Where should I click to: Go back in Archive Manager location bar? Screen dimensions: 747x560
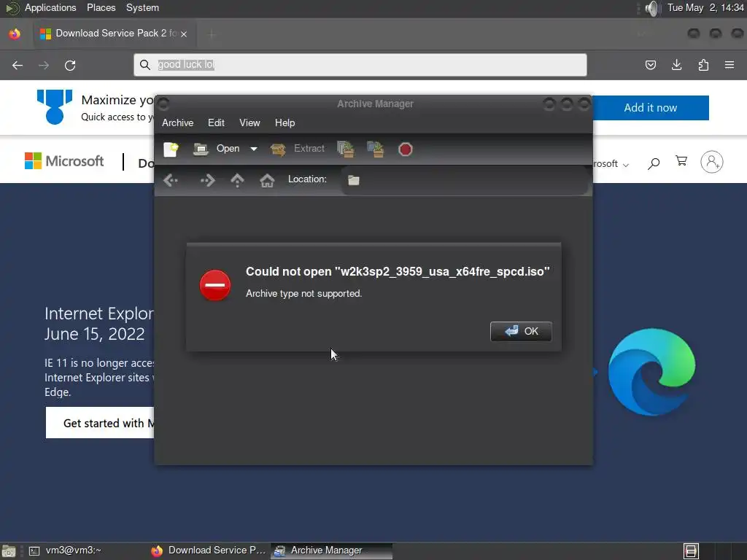tap(171, 181)
